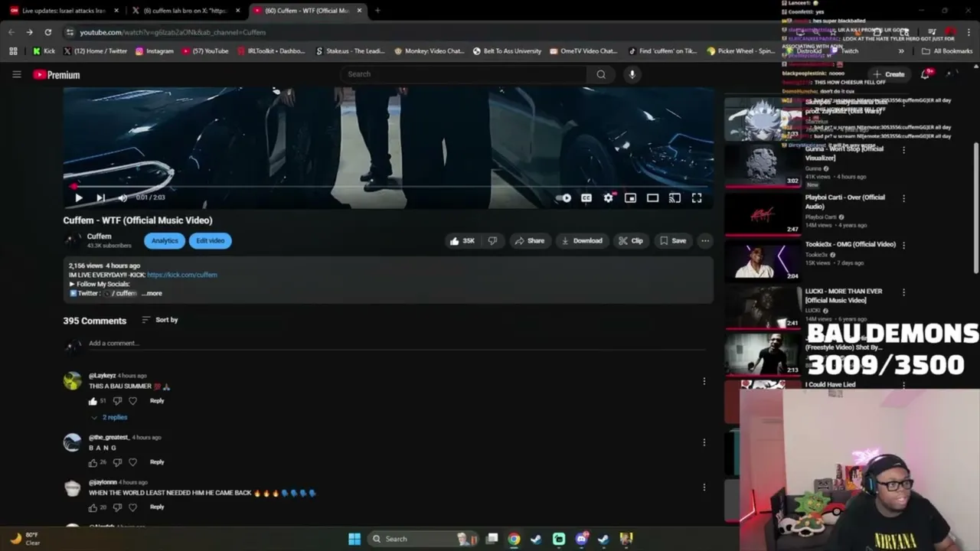
Task: Open Task View on the taskbar
Action: 492,539
